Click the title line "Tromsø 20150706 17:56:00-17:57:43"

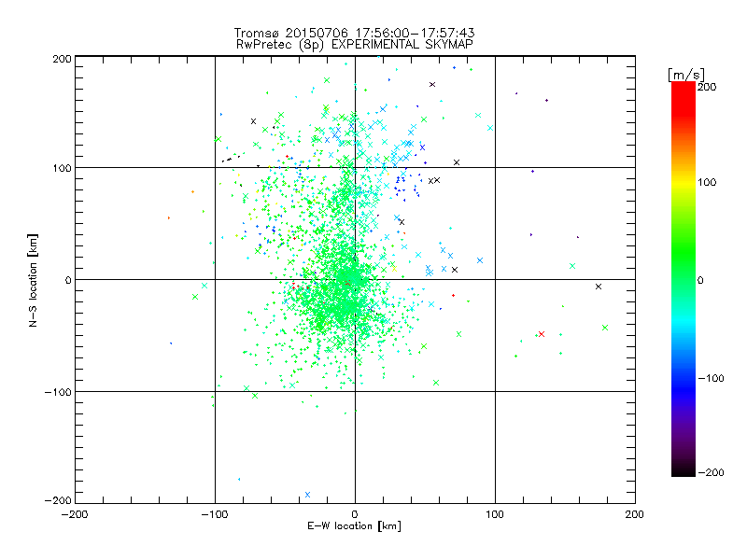[x=355, y=33]
